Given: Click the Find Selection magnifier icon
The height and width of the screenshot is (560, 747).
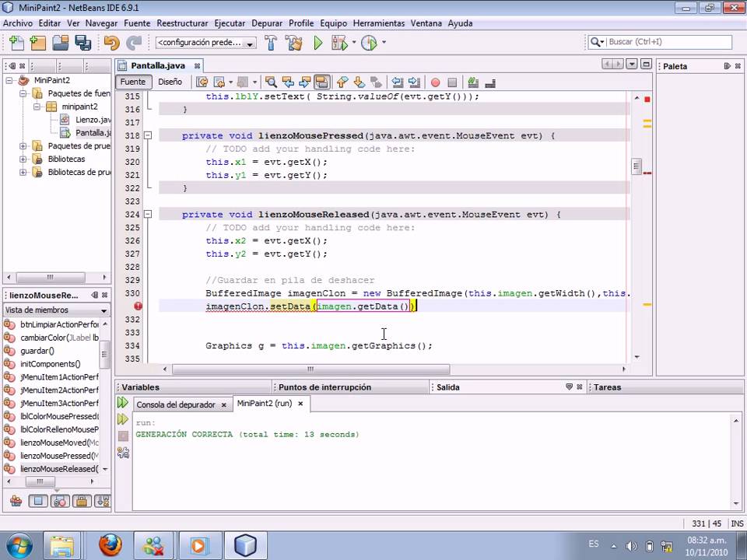Looking at the screenshot, I should point(271,82).
